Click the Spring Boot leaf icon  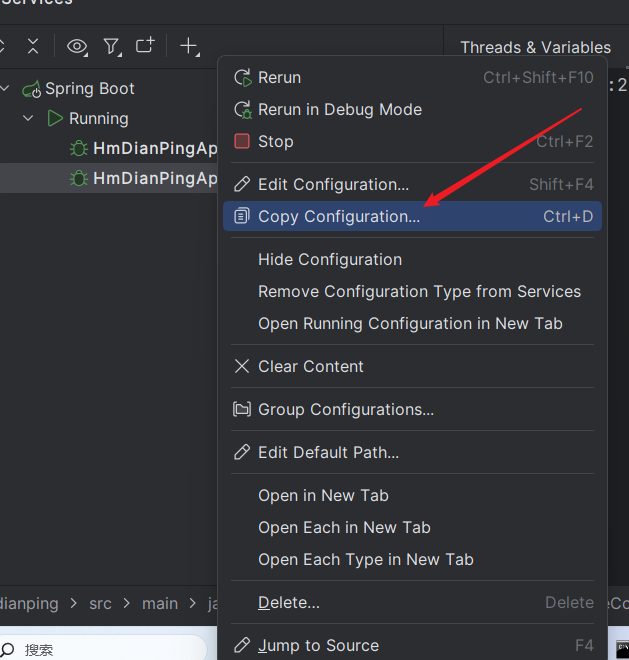point(32,89)
